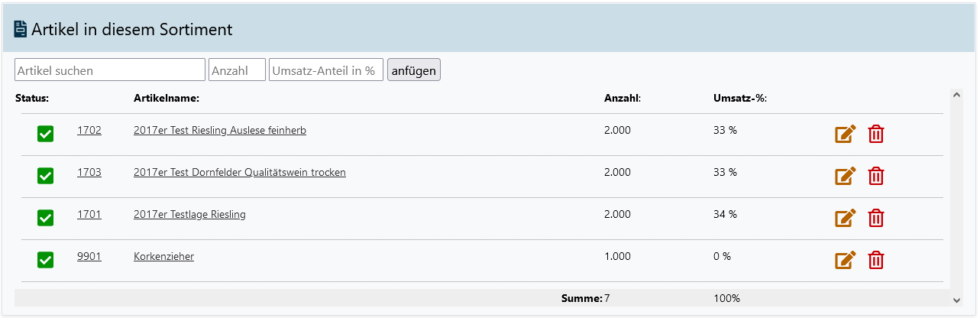The image size is (980, 318).
Task: Open article number 1702 link
Action: (89, 131)
